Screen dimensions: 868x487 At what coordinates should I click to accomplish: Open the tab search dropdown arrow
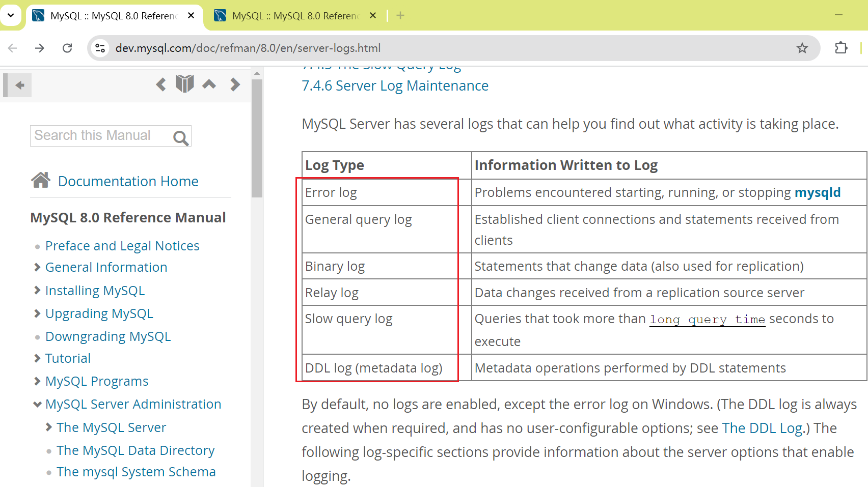click(x=10, y=15)
